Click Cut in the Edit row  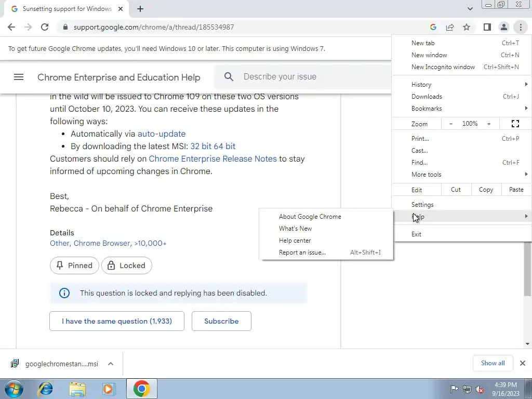tap(456, 190)
